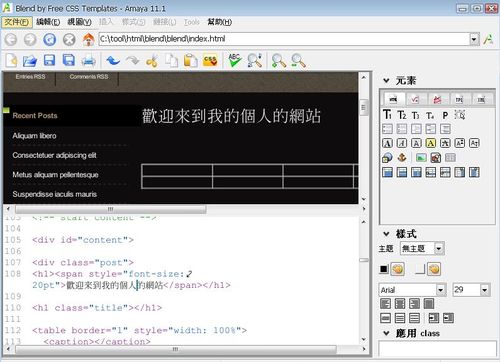Image resolution: width=500 pixels, height=362 pixels.
Task: Apply superscript text style
Action: 460,143
